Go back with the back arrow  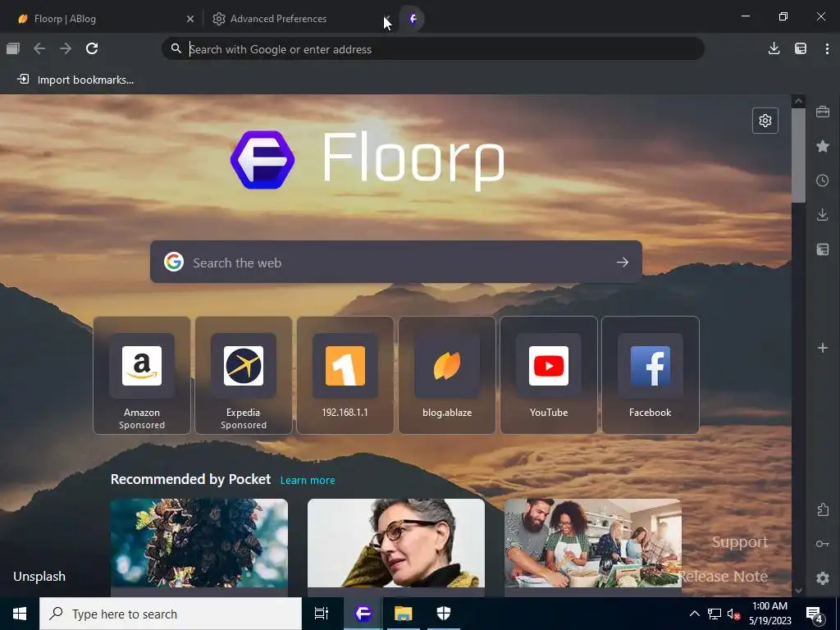[x=39, y=48]
